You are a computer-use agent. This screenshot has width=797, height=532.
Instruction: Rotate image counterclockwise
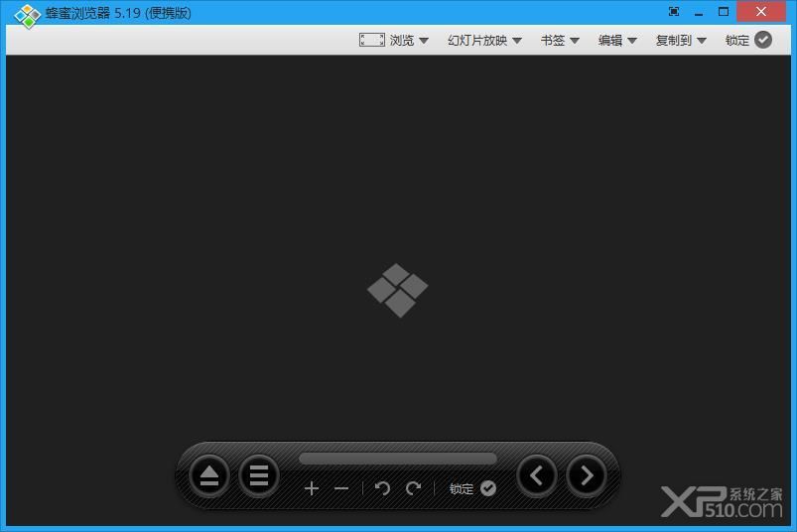[x=382, y=488]
